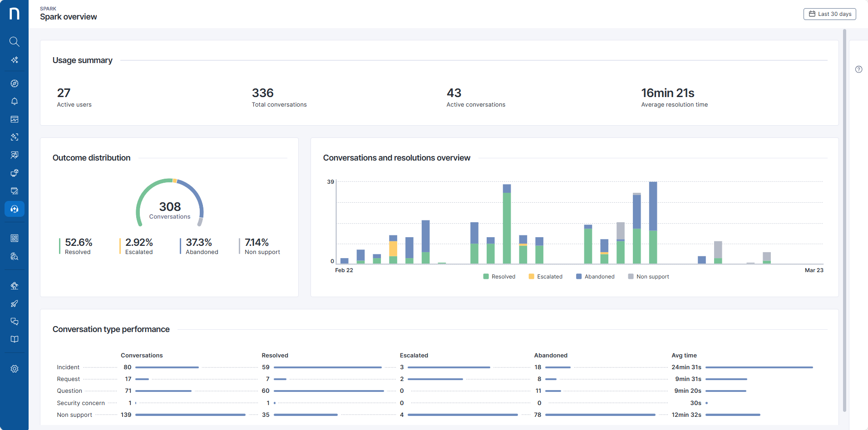Click the Non support row label
Viewport: 868px width, 430px height.
tap(74, 415)
